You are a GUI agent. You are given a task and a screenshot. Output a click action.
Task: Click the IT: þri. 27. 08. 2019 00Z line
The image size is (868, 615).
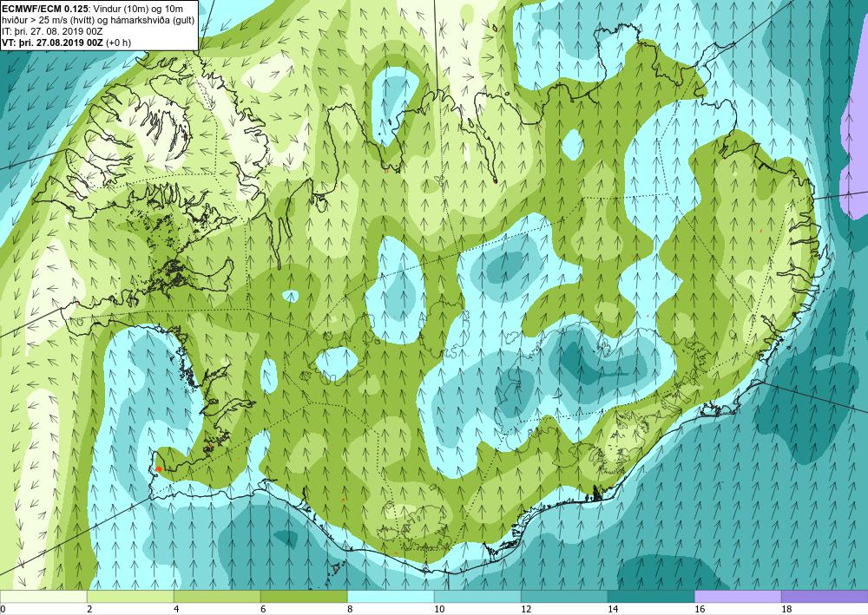[52, 31]
